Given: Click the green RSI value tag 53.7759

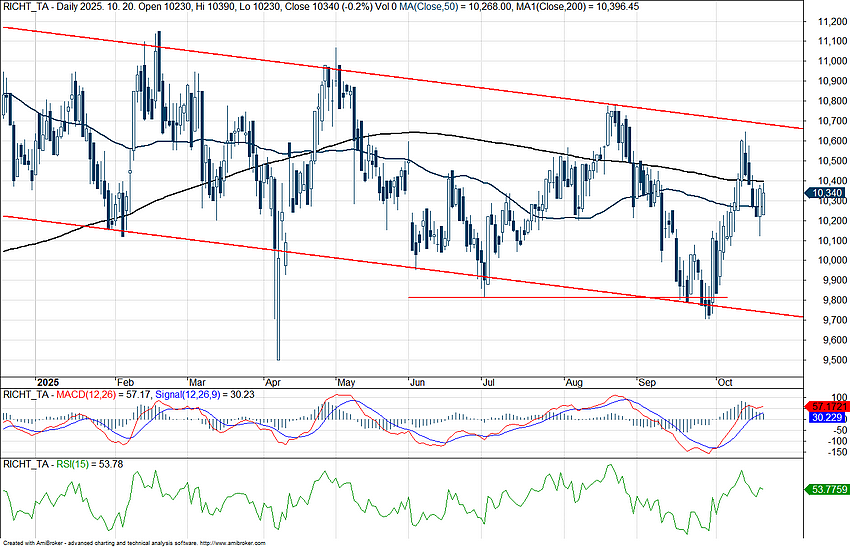Looking at the screenshot, I should (827, 490).
